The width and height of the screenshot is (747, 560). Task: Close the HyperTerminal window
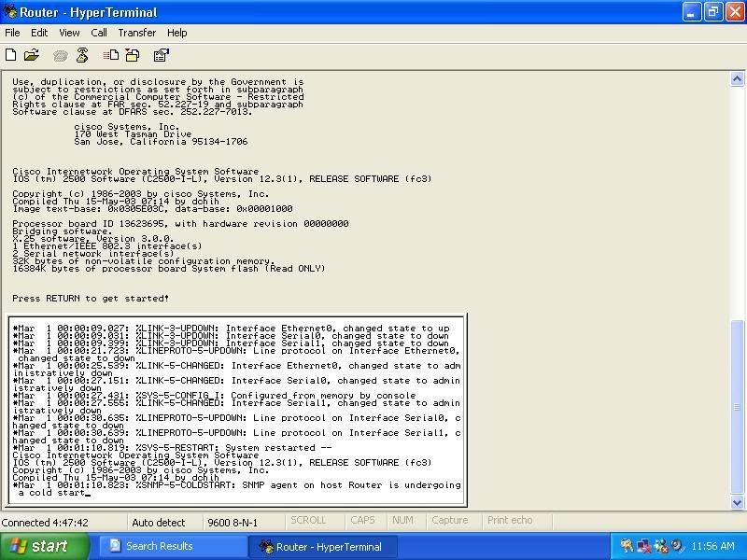(735, 12)
